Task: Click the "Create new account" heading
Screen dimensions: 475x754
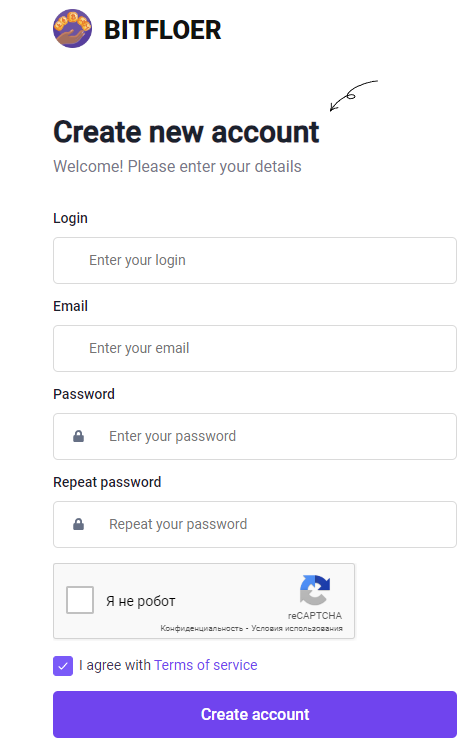Action: point(186,132)
